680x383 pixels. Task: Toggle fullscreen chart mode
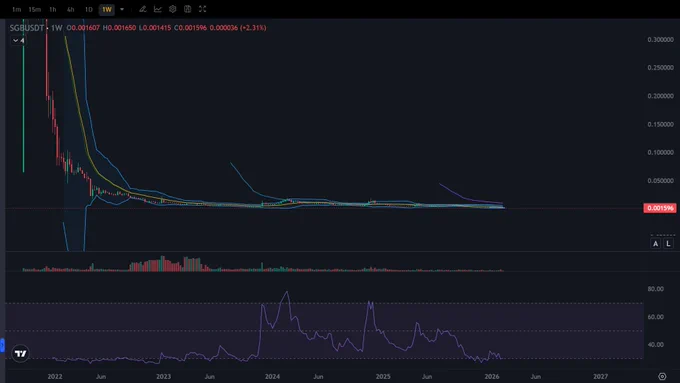[x=203, y=9]
